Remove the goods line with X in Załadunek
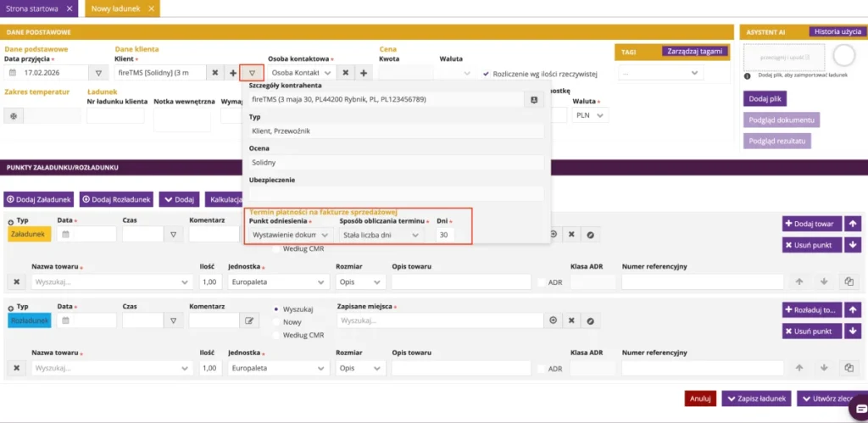 coord(17,281)
